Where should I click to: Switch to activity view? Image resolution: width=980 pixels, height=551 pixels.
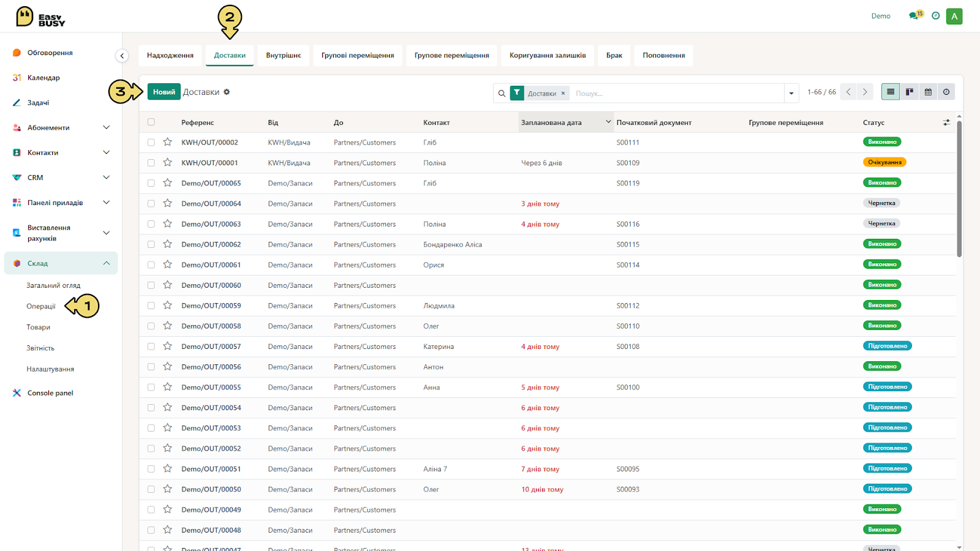point(946,92)
